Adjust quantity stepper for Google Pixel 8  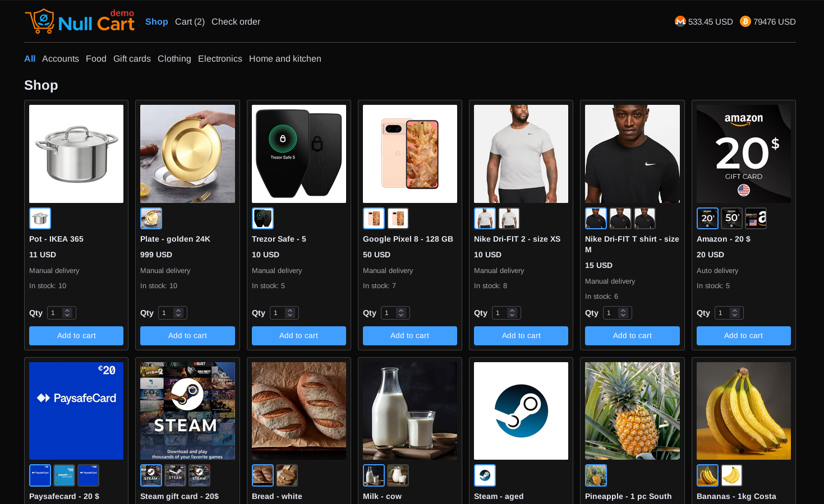click(x=401, y=313)
